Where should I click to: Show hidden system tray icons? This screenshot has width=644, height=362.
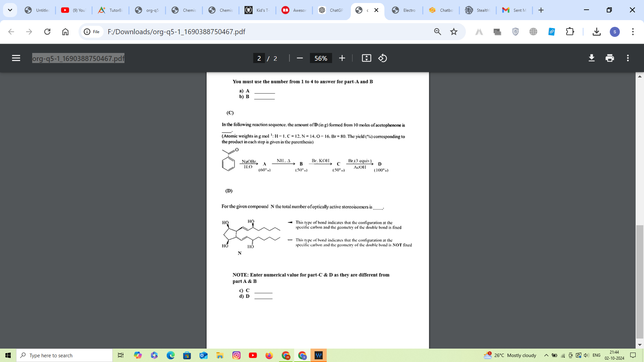pos(546,355)
